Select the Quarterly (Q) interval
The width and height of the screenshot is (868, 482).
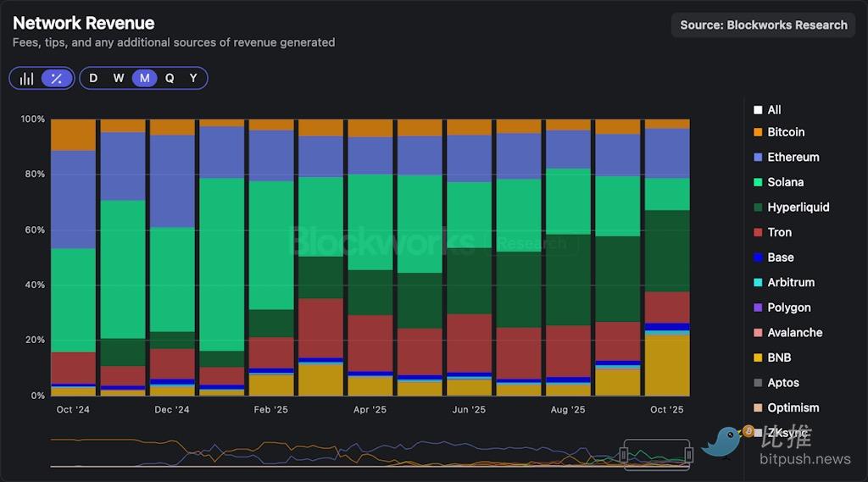170,79
